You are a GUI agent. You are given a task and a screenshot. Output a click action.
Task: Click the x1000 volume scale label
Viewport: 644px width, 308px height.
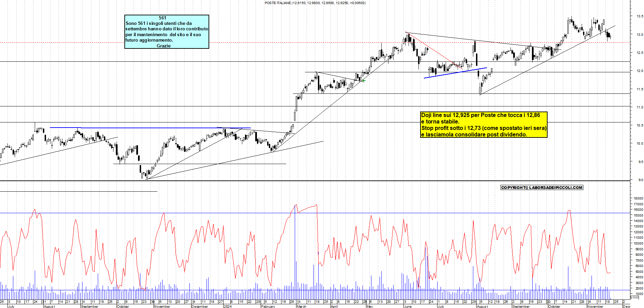tap(635, 298)
